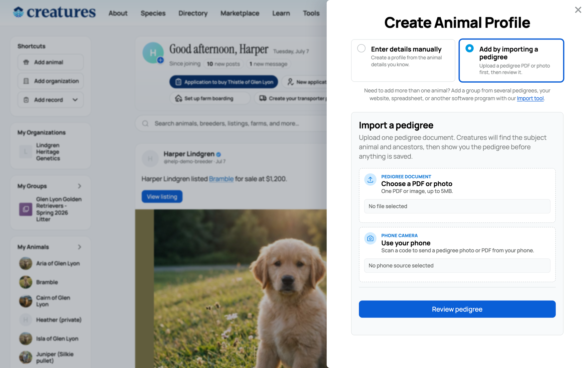
Task: Close the Create Animal Profile panel
Action: point(578,10)
